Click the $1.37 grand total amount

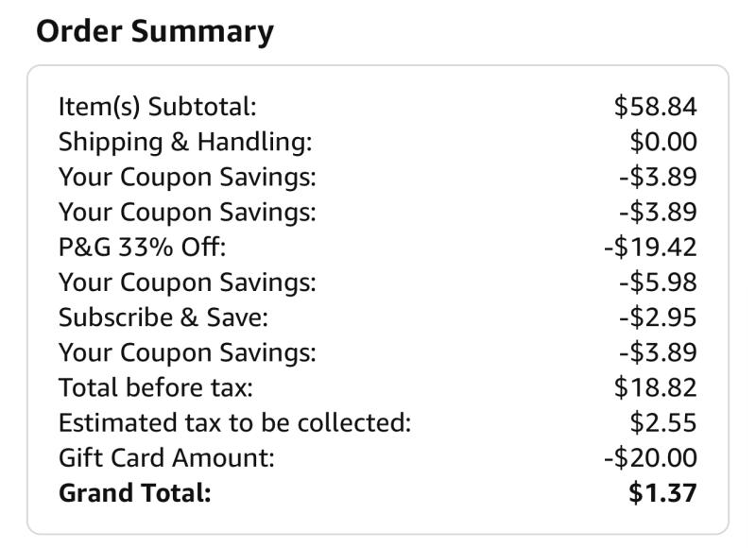coord(663,493)
